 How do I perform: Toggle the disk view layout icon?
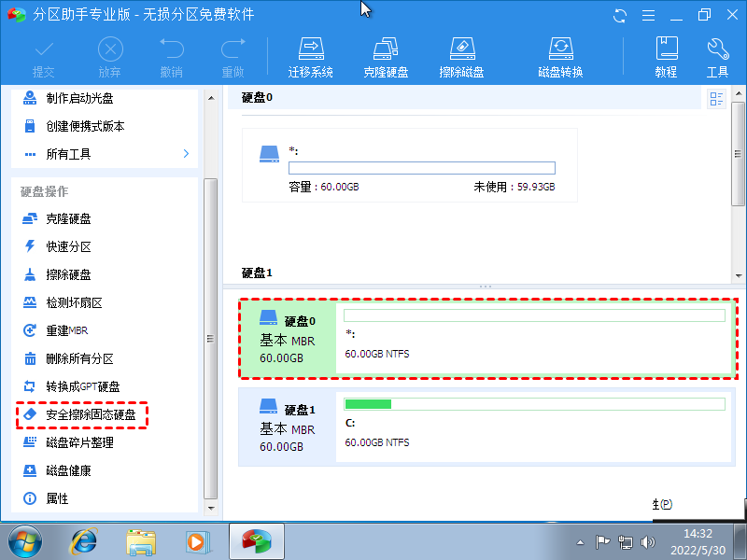(x=716, y=99)
